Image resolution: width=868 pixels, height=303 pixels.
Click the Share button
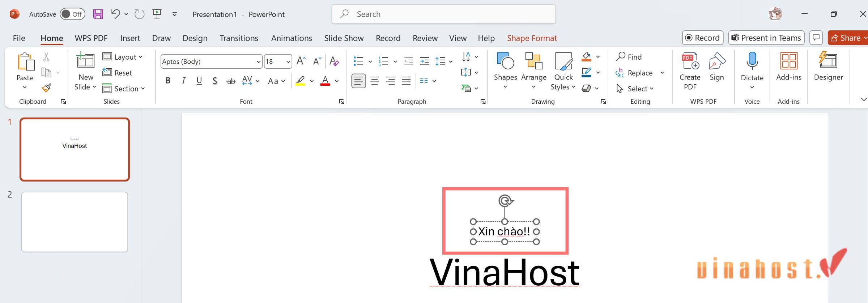848,38
